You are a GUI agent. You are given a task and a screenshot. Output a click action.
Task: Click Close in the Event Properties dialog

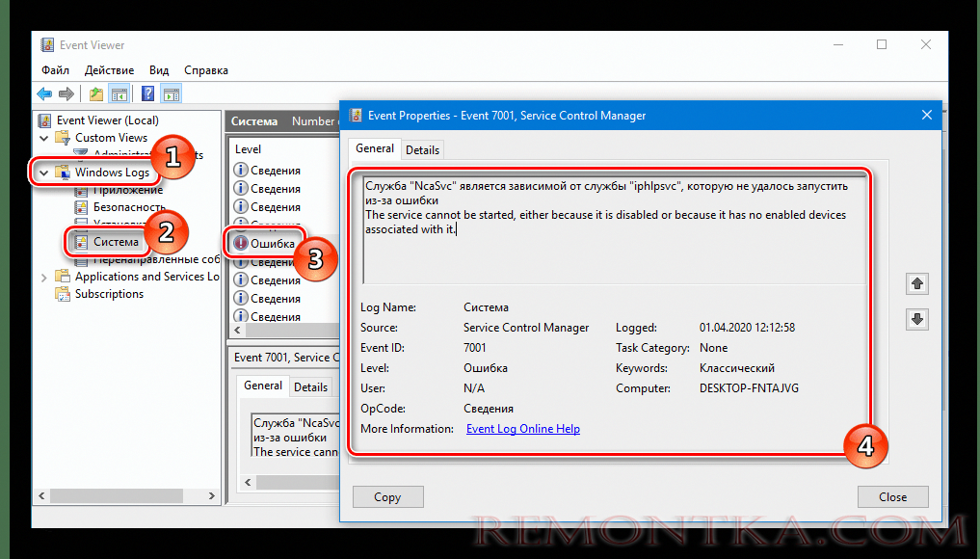point(892,496)
